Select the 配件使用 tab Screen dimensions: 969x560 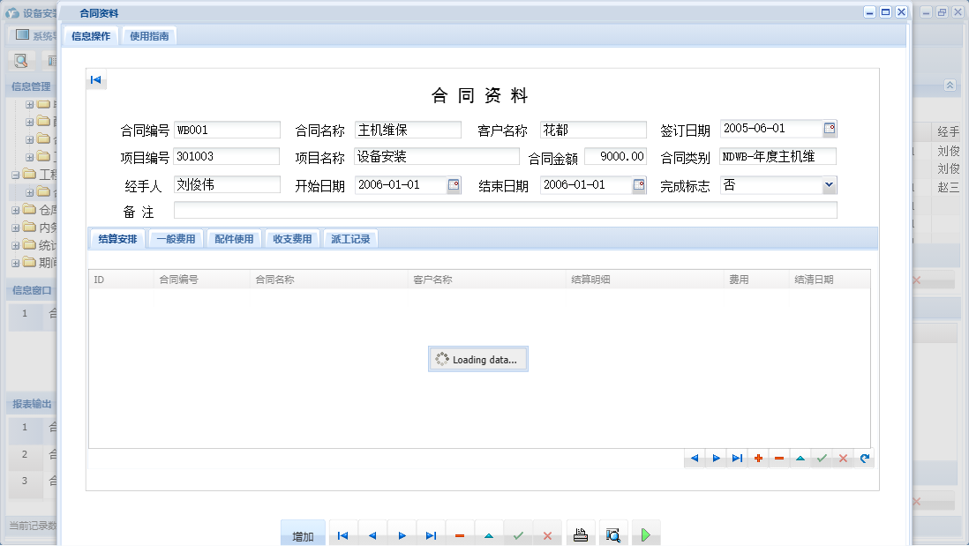click(x=234, y=238)
